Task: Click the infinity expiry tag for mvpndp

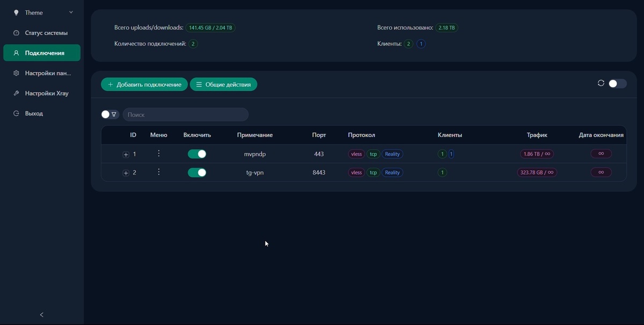Action: click(x=601, y=154)
